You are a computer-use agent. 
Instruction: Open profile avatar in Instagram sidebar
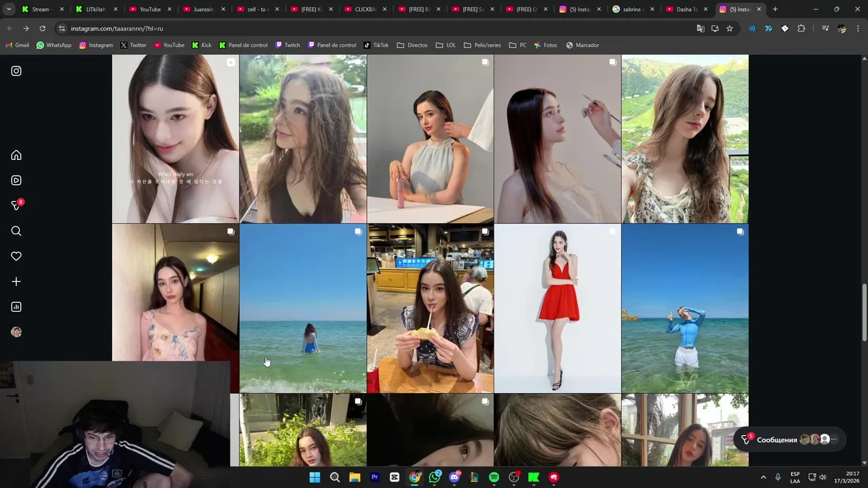16,332
